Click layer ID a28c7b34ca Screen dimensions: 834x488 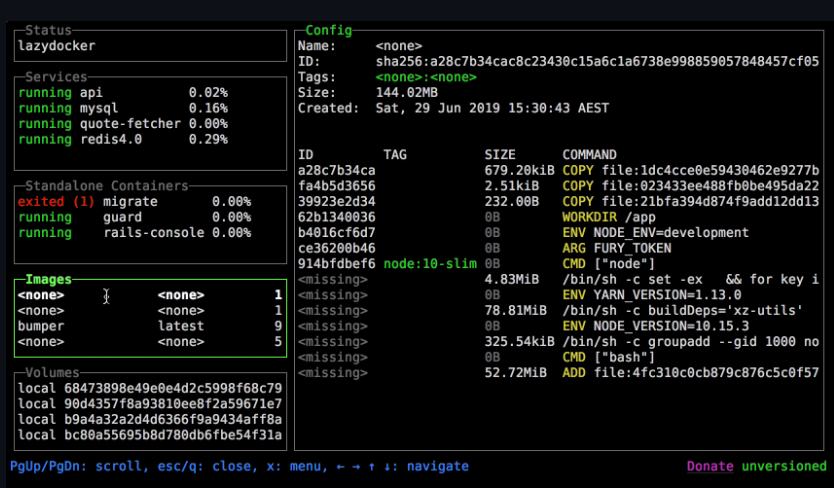(x=337, y=170)
